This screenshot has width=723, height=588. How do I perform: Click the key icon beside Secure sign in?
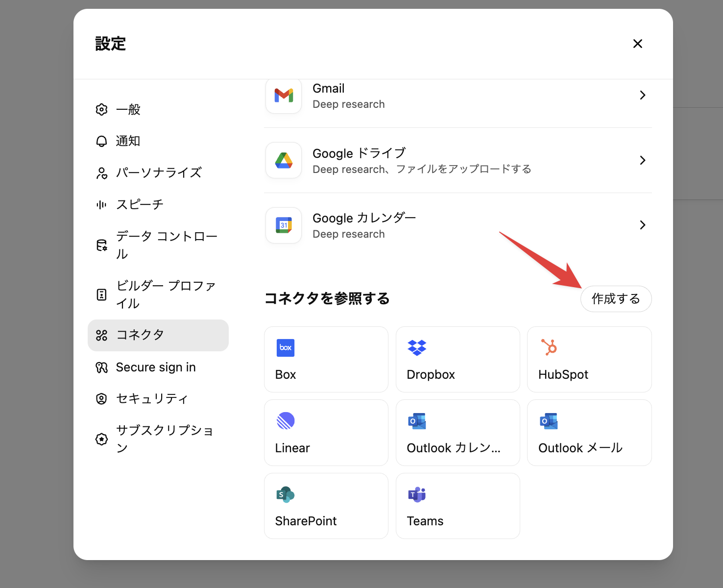101,367
